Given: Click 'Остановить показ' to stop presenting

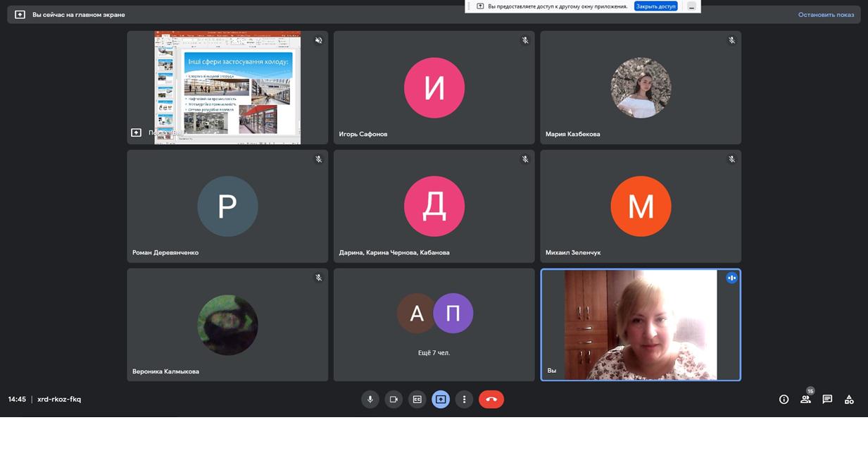Looking at the screenshot, I should pos(826,15).
